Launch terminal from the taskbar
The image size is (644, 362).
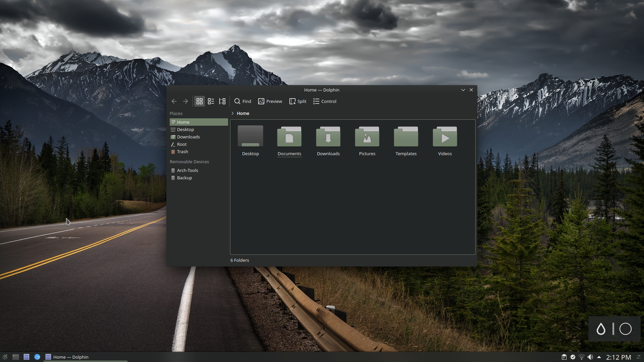16,357
